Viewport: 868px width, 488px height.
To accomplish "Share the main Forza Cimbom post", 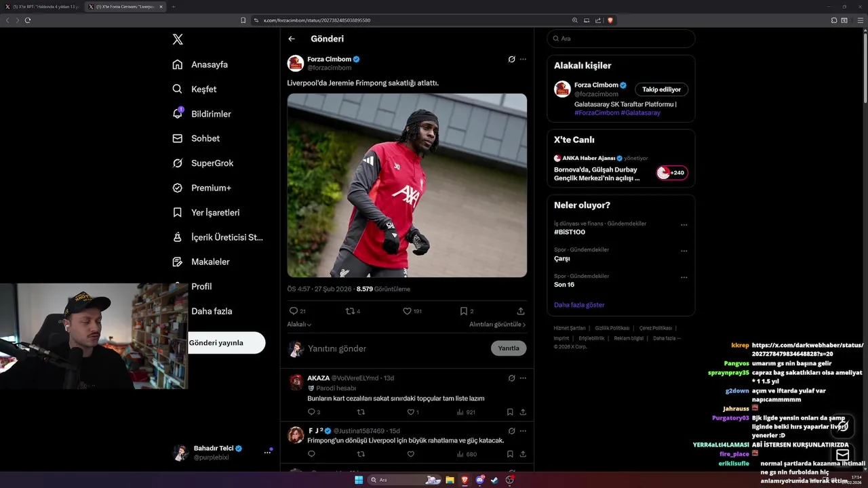I will tap(521, 311).
